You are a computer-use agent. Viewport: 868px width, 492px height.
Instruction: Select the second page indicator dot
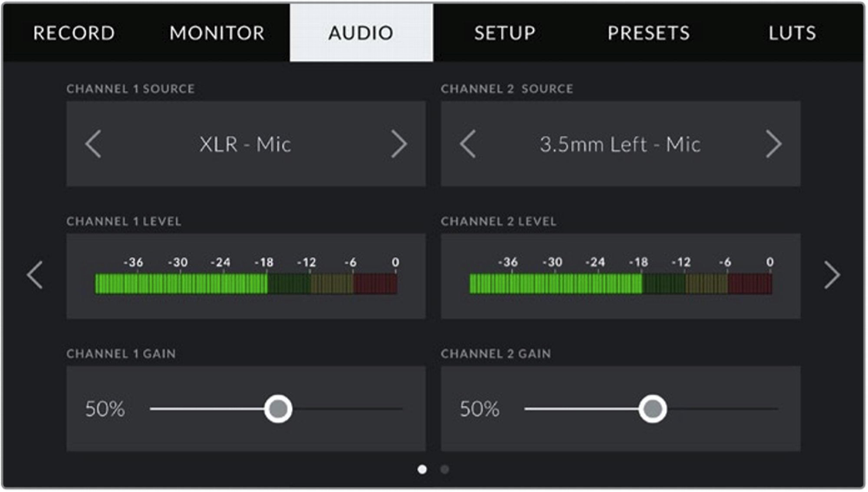444,469
